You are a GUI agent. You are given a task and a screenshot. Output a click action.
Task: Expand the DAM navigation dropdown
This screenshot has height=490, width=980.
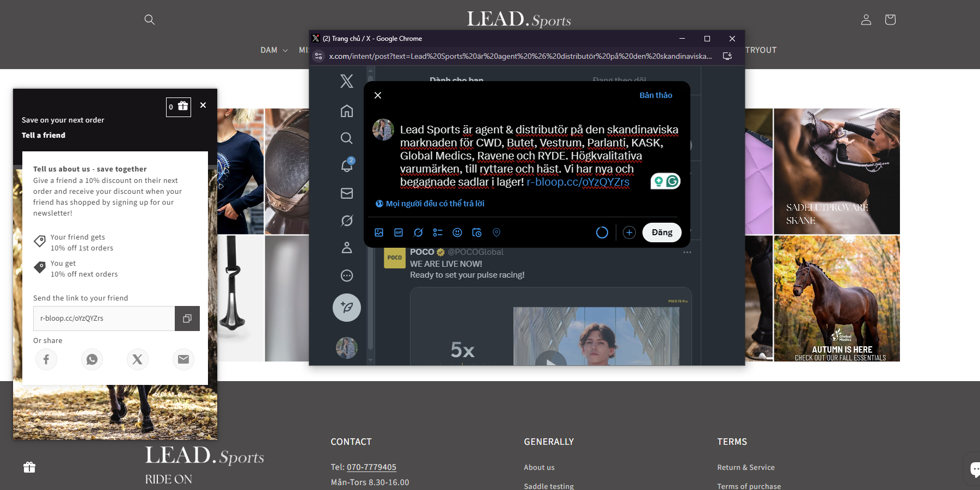[274, 50]
